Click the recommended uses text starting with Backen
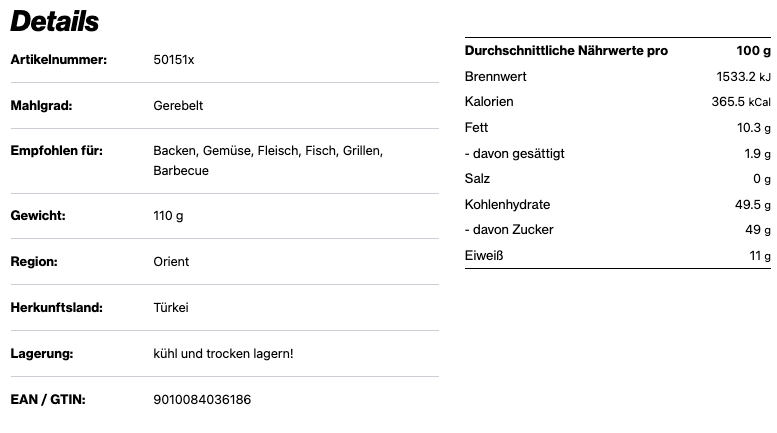 pos(268,151)
